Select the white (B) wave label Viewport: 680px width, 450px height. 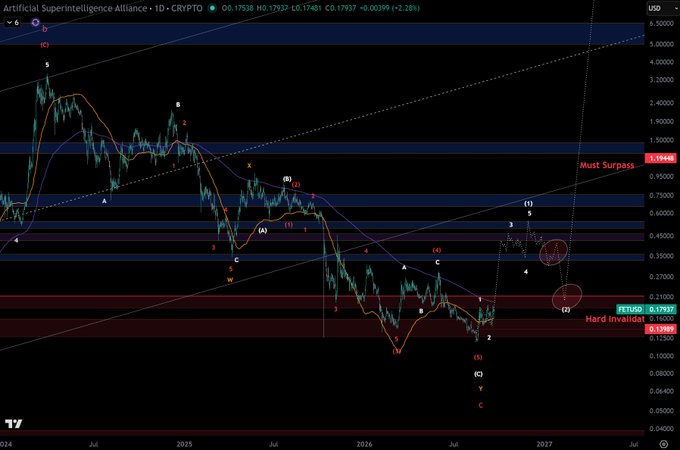[287, 179]
